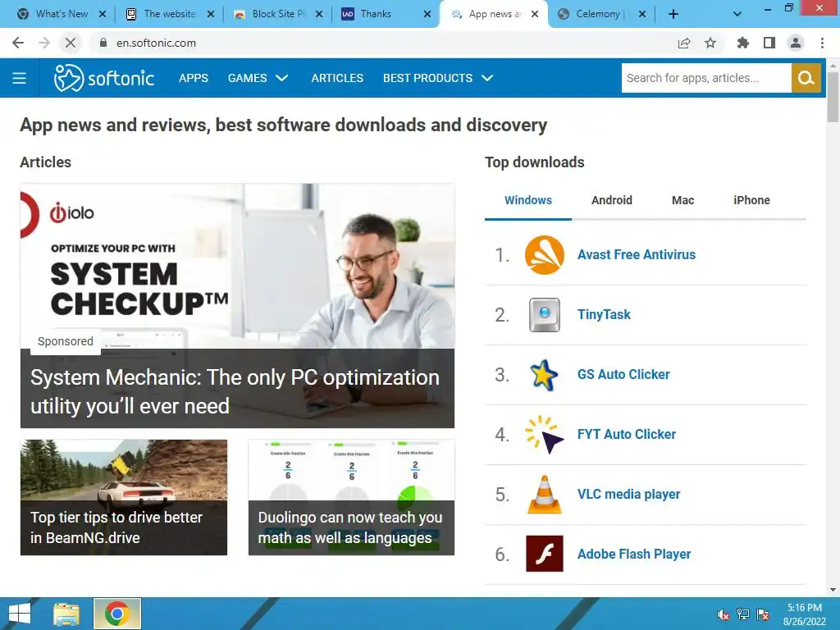Open the APPS menu item
Screen dimensions: 840x630
pyautogui.click(x=194, y=78)
